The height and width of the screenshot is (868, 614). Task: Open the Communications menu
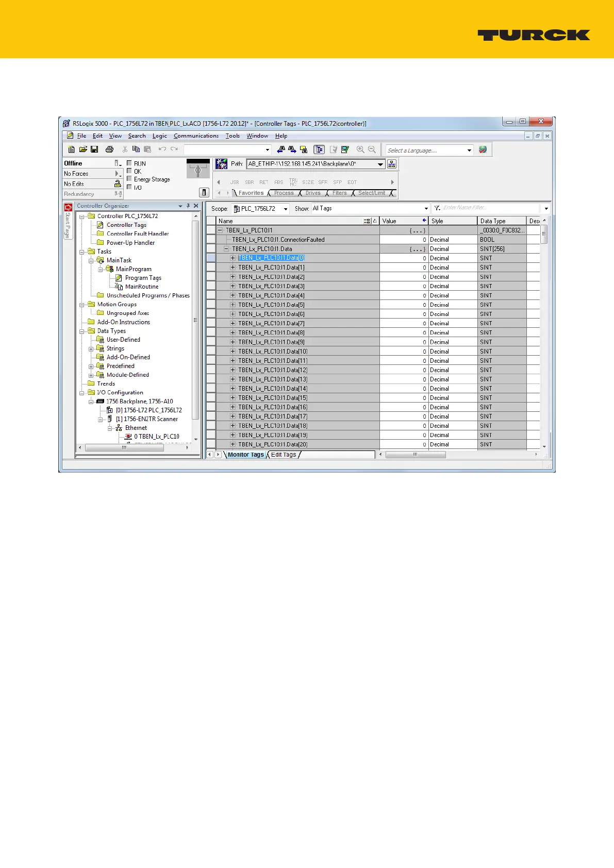click(x=196, y=136)
